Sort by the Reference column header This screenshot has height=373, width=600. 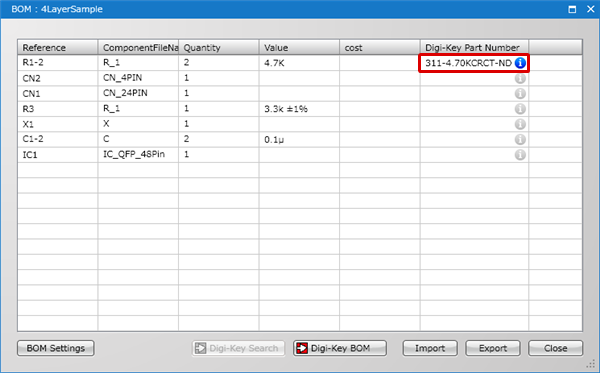58,47
